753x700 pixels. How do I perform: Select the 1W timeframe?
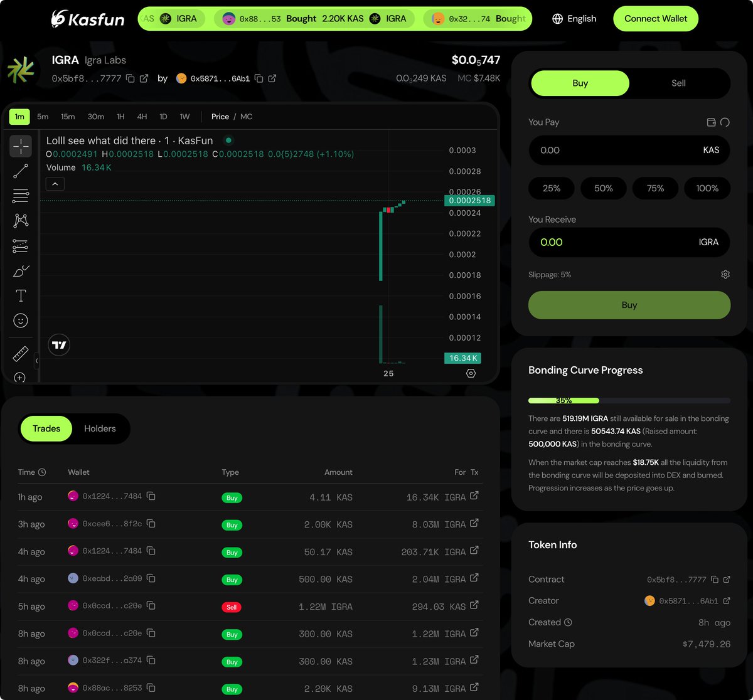click(184, 117)
